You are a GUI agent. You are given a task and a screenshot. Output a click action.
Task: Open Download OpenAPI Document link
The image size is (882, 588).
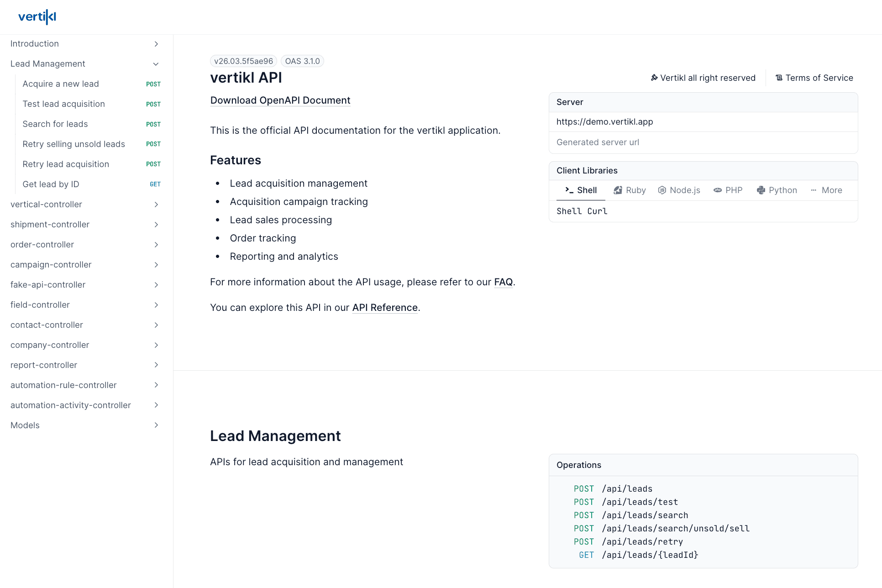[x=280, y=100]
